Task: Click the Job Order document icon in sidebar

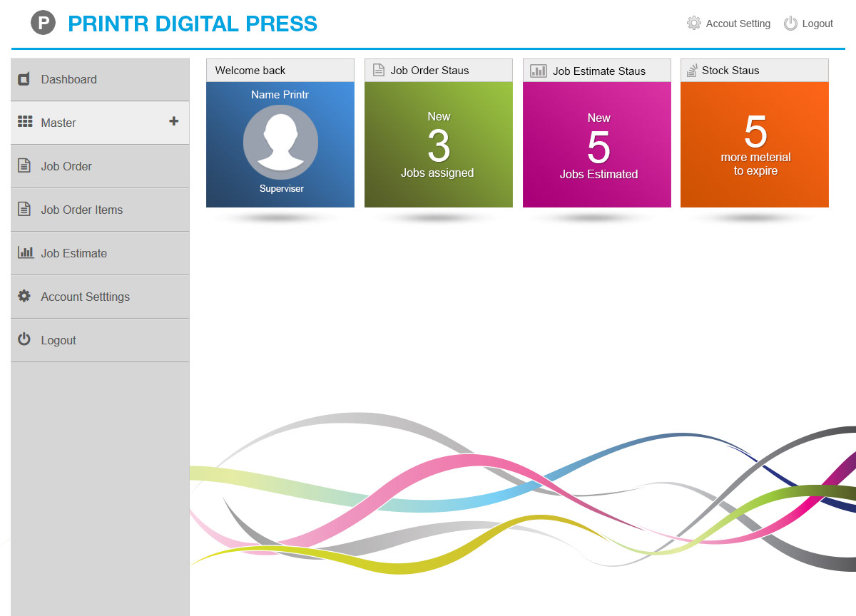Action: (24, 166)
